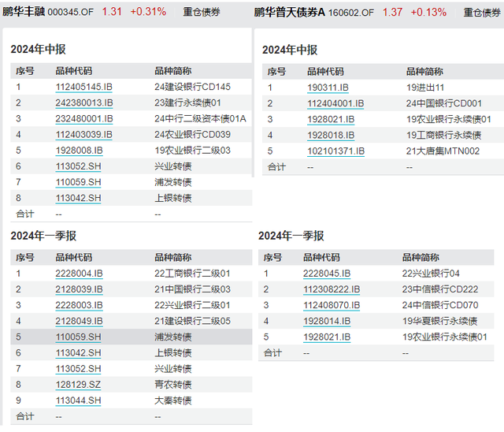Click fund code 000345.OF
The width and height of the screenshot is (504, 432).
coord(71,13)
